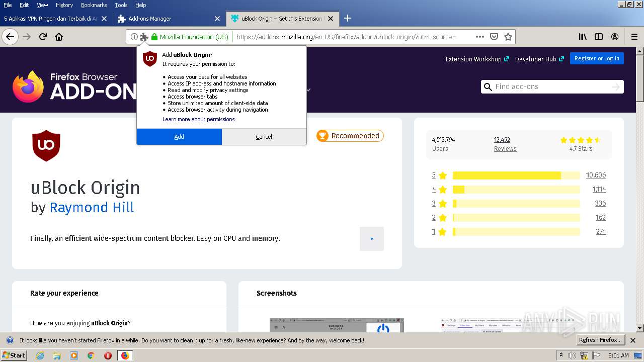Screen dimensions: 644x362
Task: Filter by 4-star reviews bar
Action: click(x=516, y=190)
